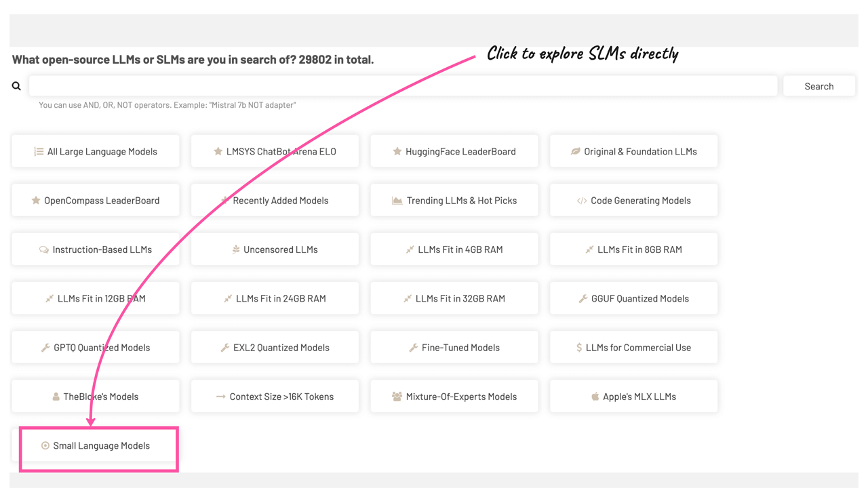Select LLMs Fit in 8GB RAM
Viewport: 868px width, 488px height.
pyautogui.click(x=633, y=249)
